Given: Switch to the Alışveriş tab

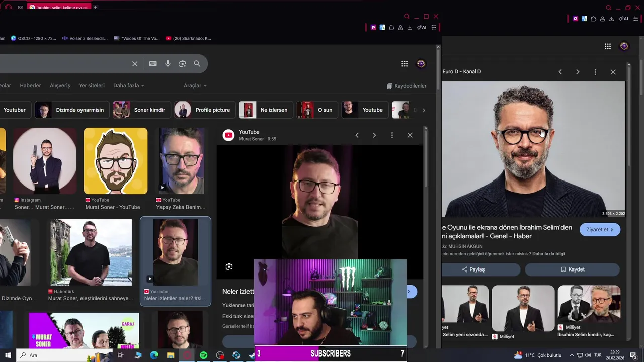Looking at the screenshot, I should 60,86.
